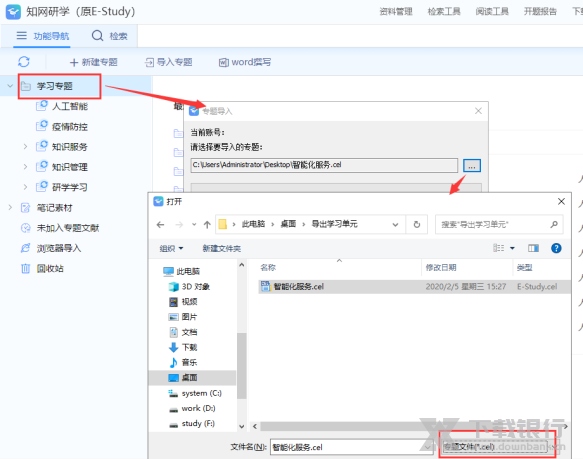
Task: Open the 资料管理 menu
Action: coord(396,12)
